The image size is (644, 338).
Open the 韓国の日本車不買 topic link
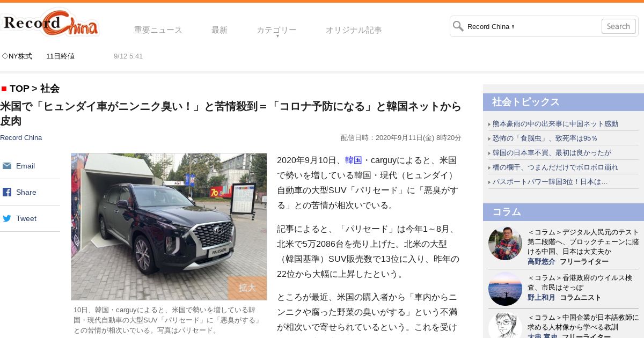pyautogui.click(x=552, y=153)
